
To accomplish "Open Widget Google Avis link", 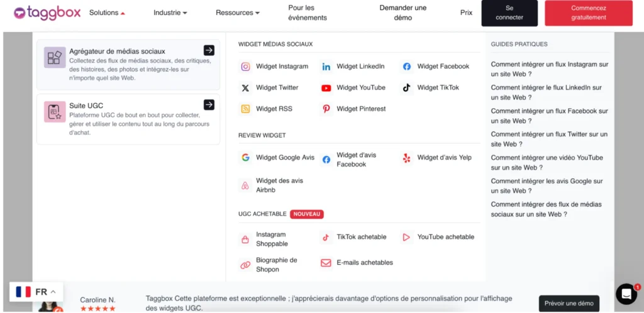I will pos(285,158).
